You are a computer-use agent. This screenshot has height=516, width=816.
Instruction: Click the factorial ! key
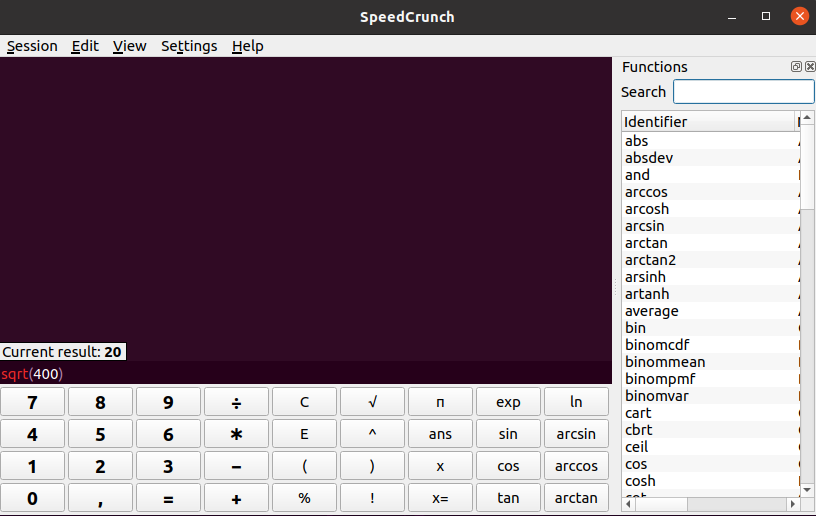tap(372, 498)
